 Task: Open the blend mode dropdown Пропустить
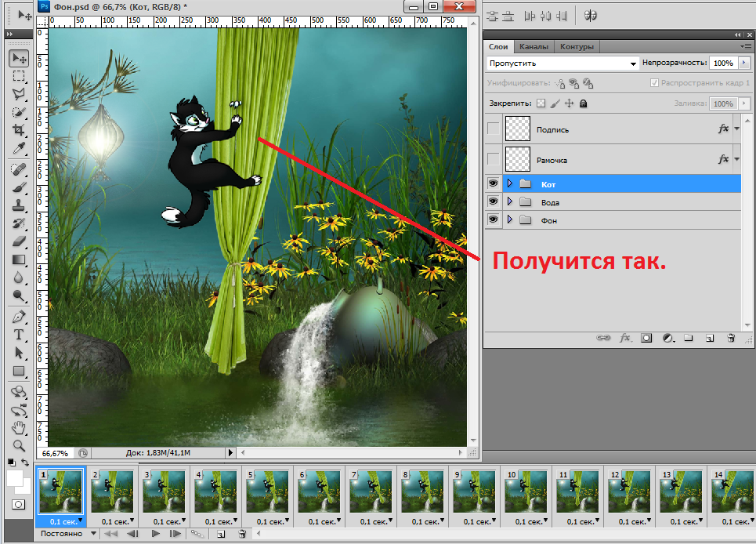click(x=562, y=63)
